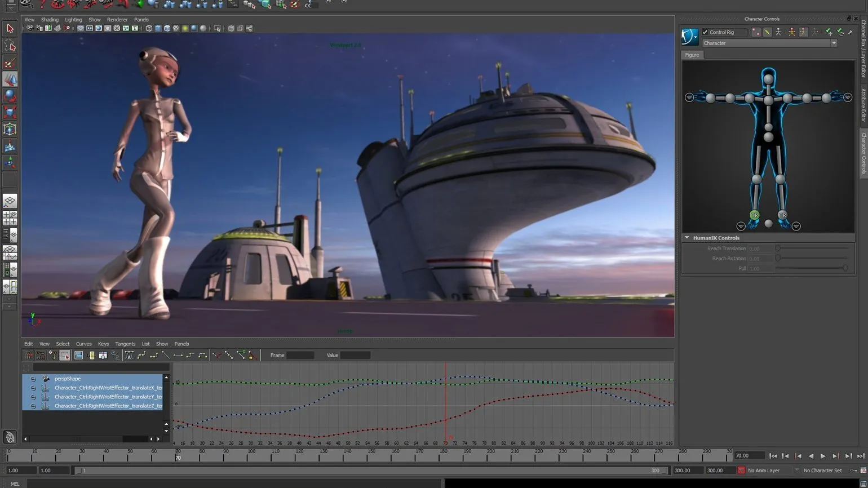Open the Tangents menu in Graph Editor
Screen dimensions: 868x488
point(125,344)
